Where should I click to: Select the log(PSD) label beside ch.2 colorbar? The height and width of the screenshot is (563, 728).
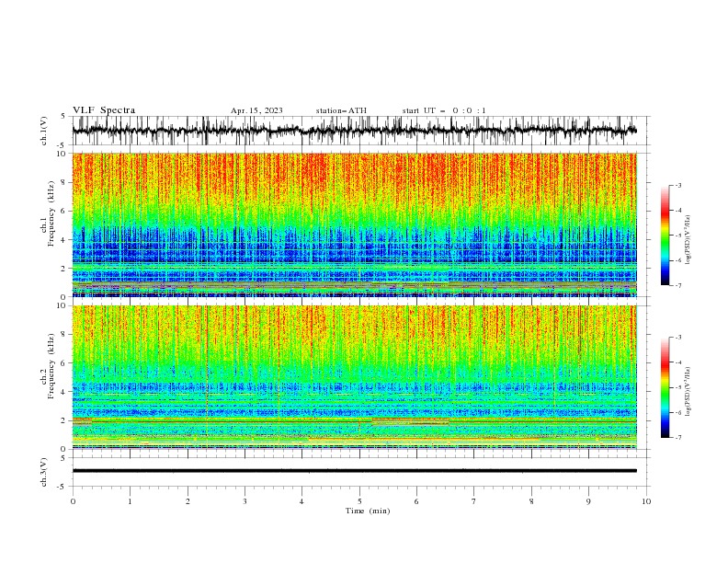688,392
